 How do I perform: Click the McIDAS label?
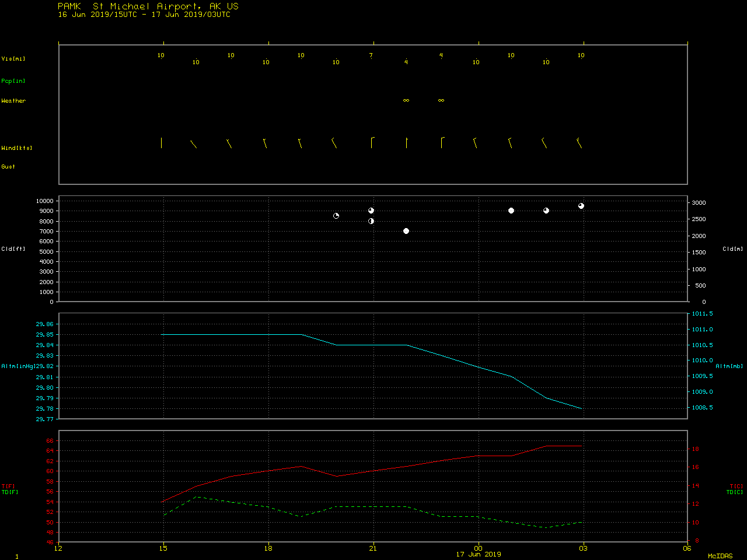(x=720, y=556)
